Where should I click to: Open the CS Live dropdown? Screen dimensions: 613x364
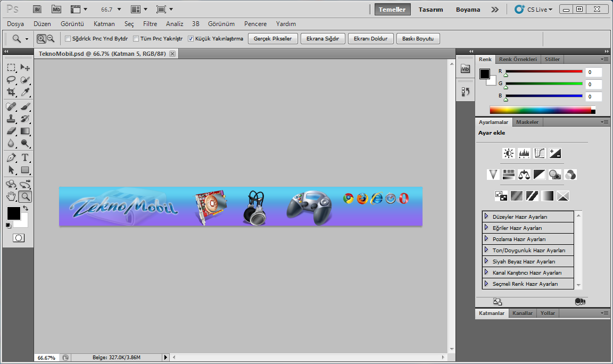[534, 9]
